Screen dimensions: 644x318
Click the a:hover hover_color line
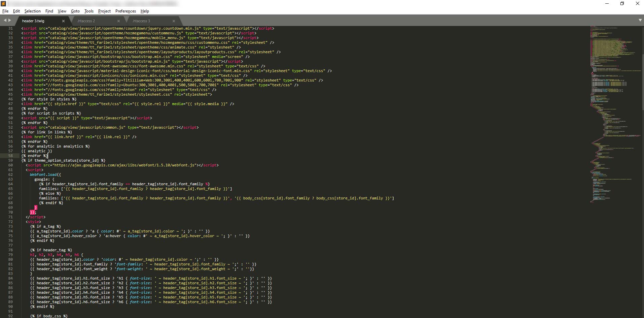[140, 236]
